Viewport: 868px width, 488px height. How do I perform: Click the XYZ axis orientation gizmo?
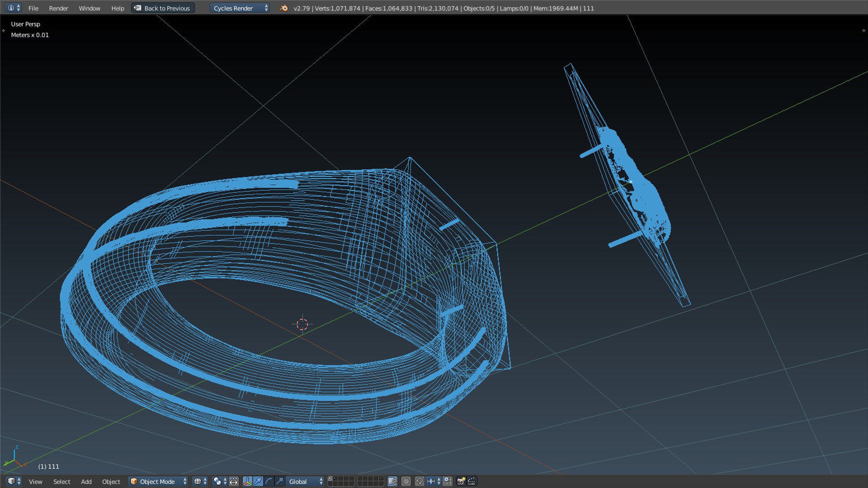click(14, 457)
